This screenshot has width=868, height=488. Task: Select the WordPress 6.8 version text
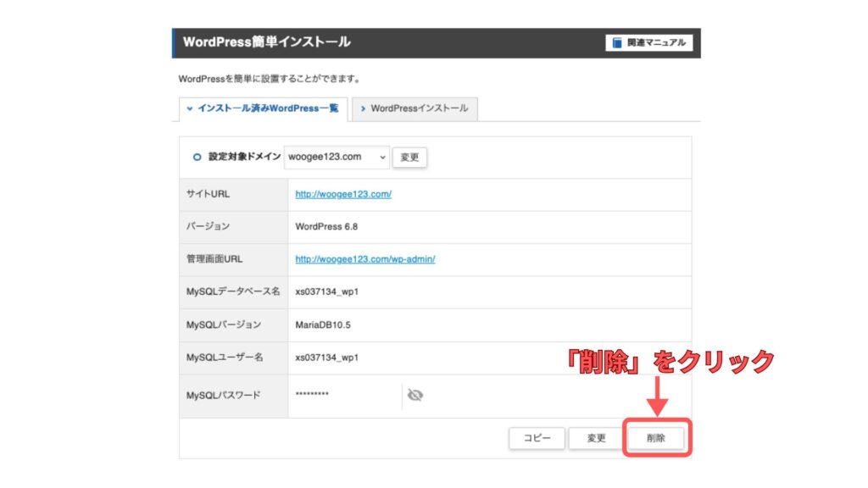326,226
